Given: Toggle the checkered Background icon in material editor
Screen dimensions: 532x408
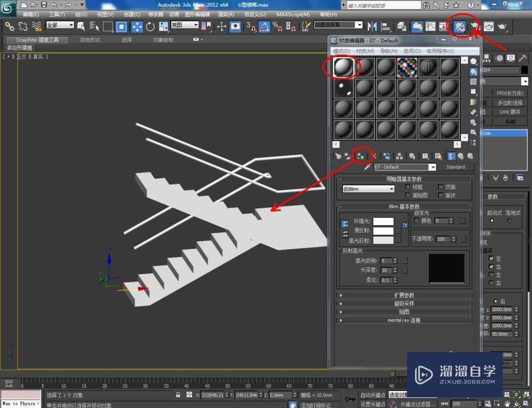Looking at the screenshot, I should 473,81.
